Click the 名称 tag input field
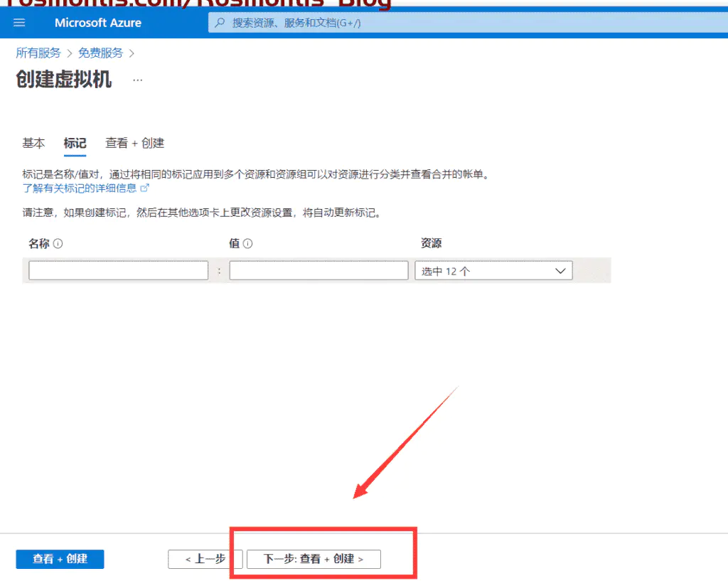The image size is (728, 581). [x=119, y=270]
